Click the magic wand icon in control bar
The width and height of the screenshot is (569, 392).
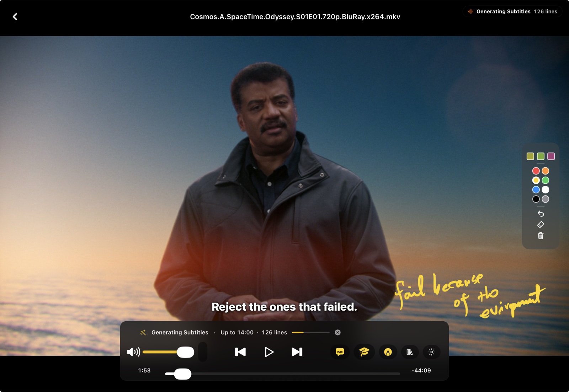coord(143,333)
